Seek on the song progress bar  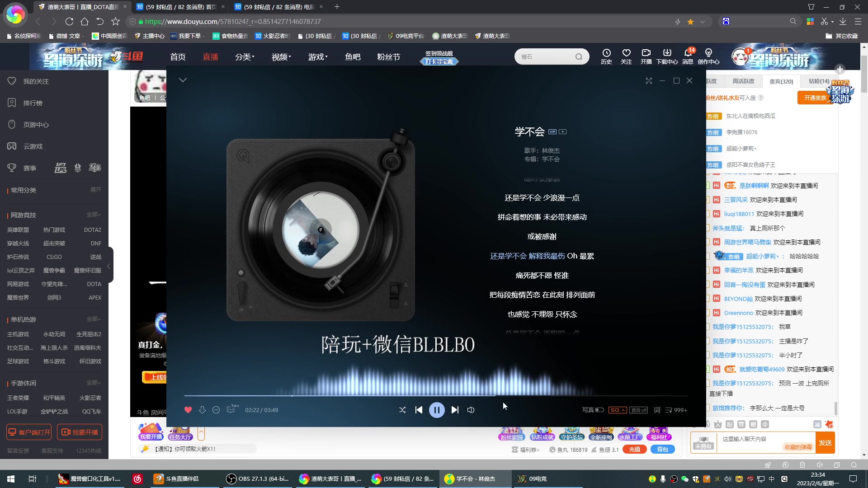(436, 396)
